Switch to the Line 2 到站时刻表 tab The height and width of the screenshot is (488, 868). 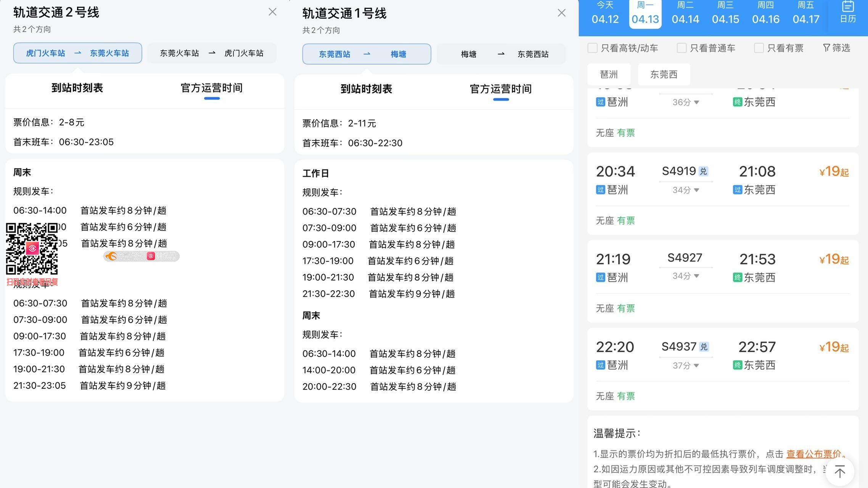coord(77,88)
